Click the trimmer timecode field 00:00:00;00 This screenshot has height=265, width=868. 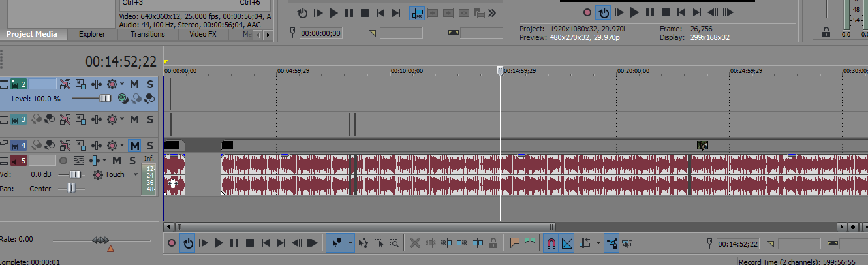click(x=320, y=33)
